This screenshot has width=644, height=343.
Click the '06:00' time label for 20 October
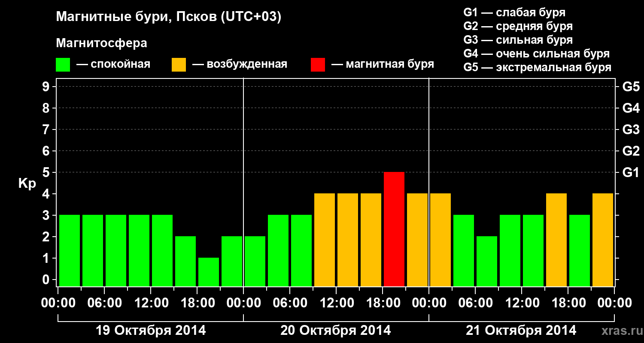coord(290,303)
